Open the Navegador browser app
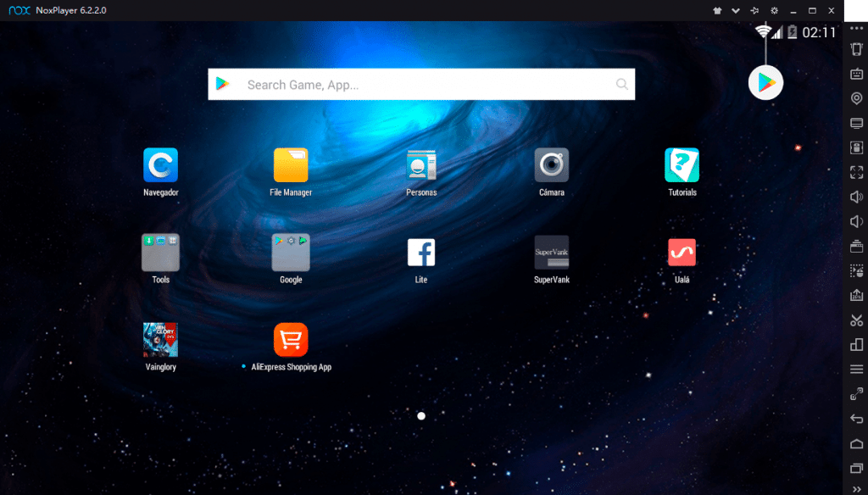868x495 pixels. click(160, 165)
